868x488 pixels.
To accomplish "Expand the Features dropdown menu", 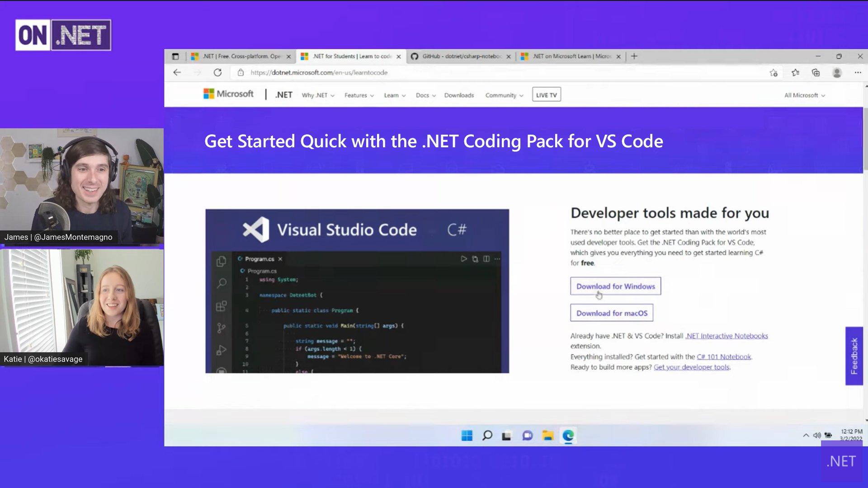I will pyautogui.click(x=359, y=95).
